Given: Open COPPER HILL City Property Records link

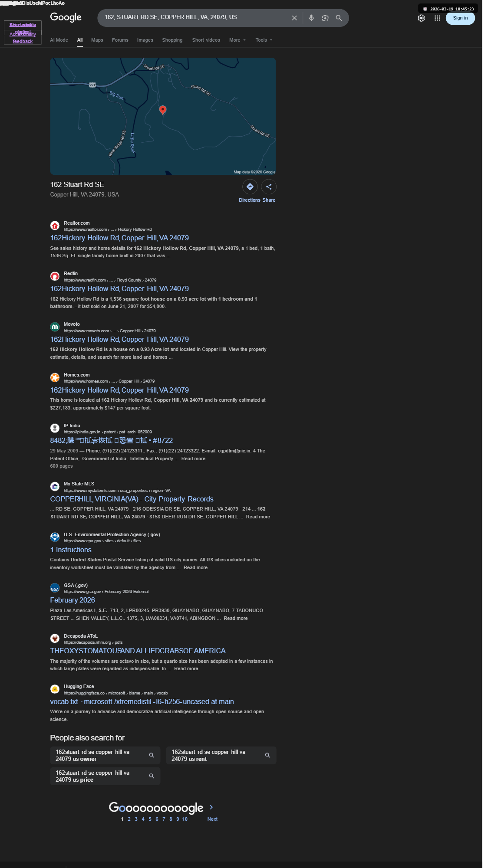Looking at the screenshot, I should (x=132, y=499).
